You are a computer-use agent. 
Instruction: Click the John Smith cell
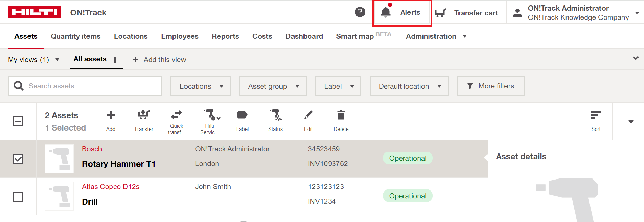point(213,187)
